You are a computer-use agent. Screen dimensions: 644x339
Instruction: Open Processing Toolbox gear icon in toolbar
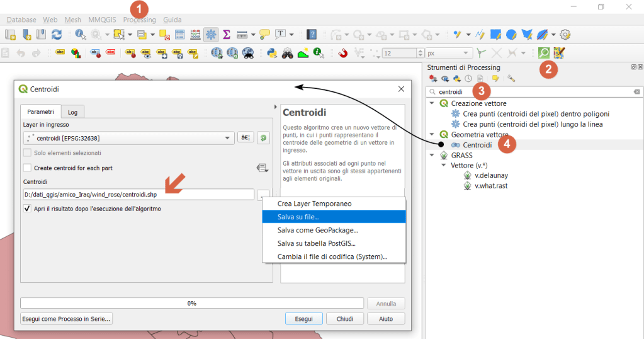pos(211,35)
